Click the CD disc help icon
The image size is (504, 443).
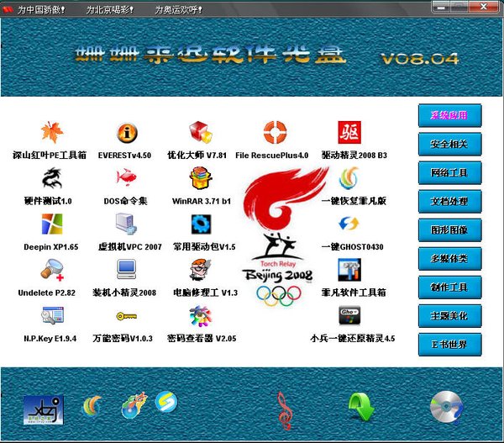(448, 408)
